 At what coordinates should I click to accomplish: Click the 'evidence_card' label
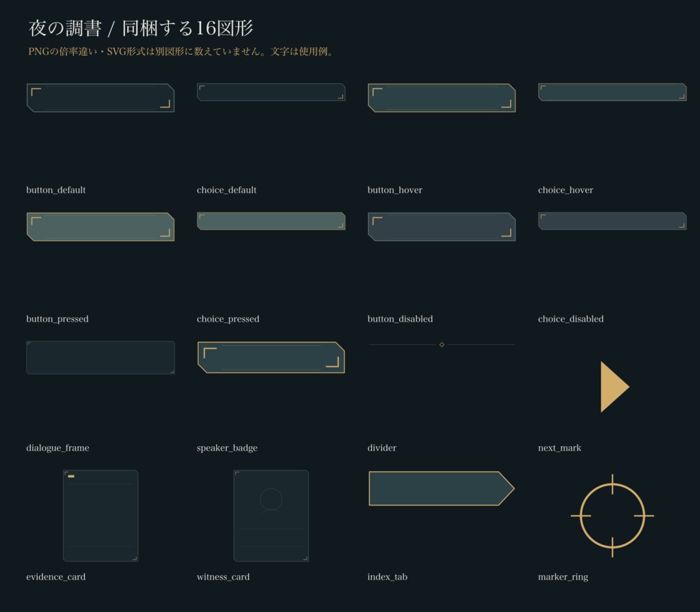point(56,576)
